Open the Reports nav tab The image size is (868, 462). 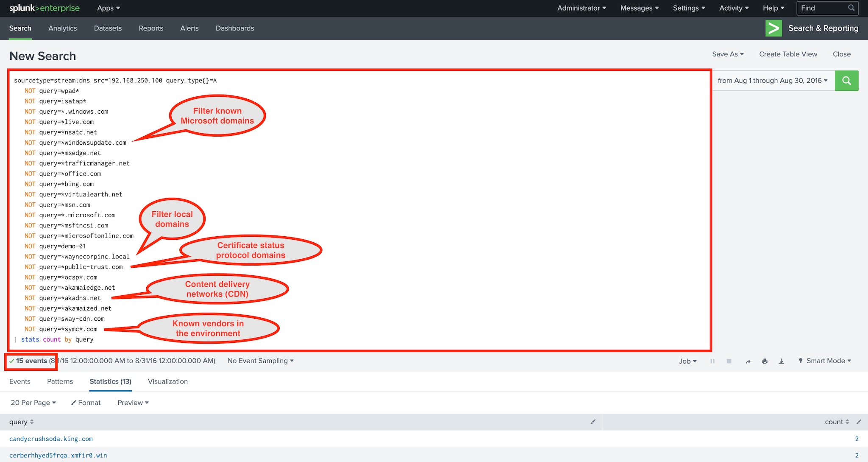pos(151,28)
